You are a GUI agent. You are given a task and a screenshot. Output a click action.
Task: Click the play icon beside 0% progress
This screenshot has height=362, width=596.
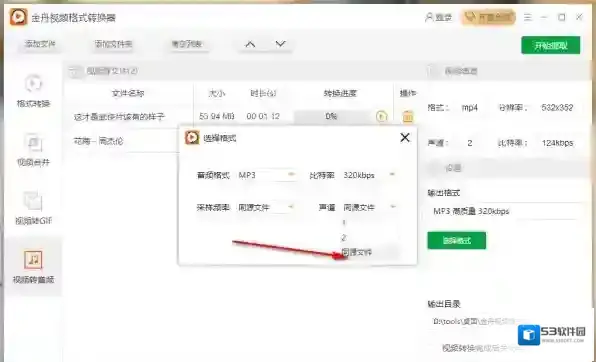(x=381, y=116)
